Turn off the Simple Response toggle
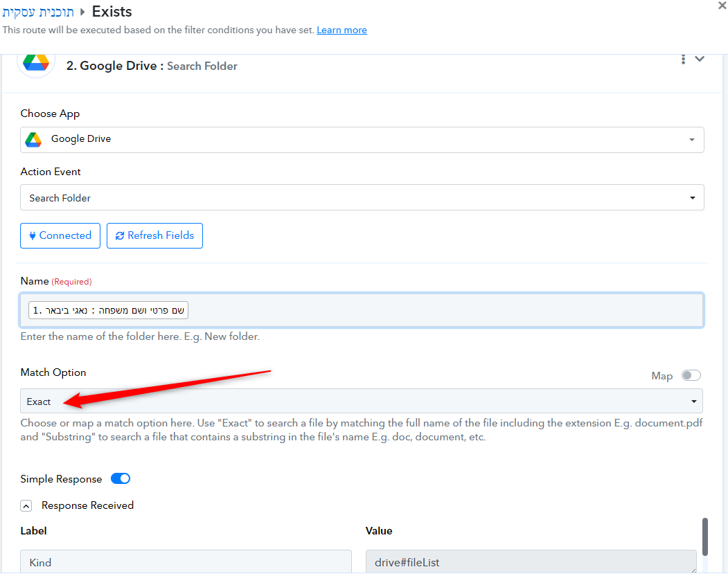Screen dimensions: 728x576 click(x=121, y=478)
